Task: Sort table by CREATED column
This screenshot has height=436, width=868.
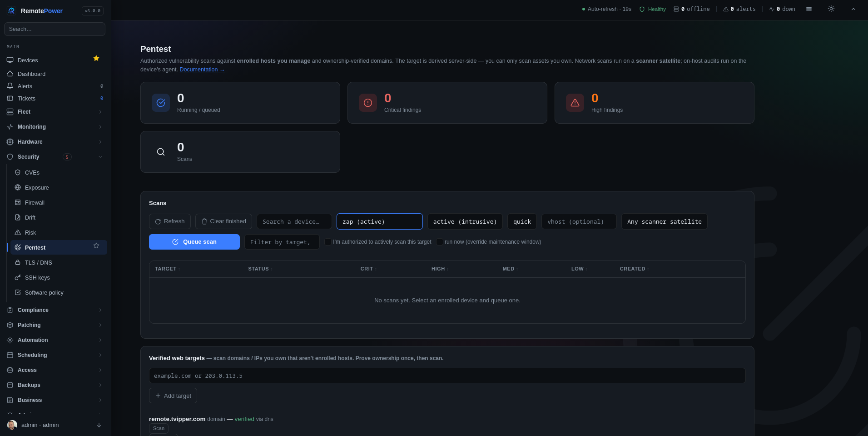Action: [634, 269]
